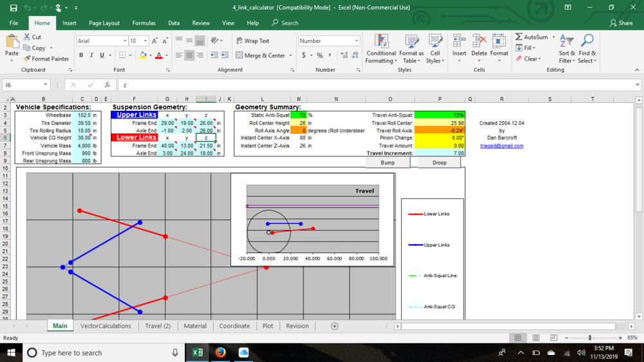Open the Arial font name dropdown
This screenshot has width=644, height=362.
125,41
